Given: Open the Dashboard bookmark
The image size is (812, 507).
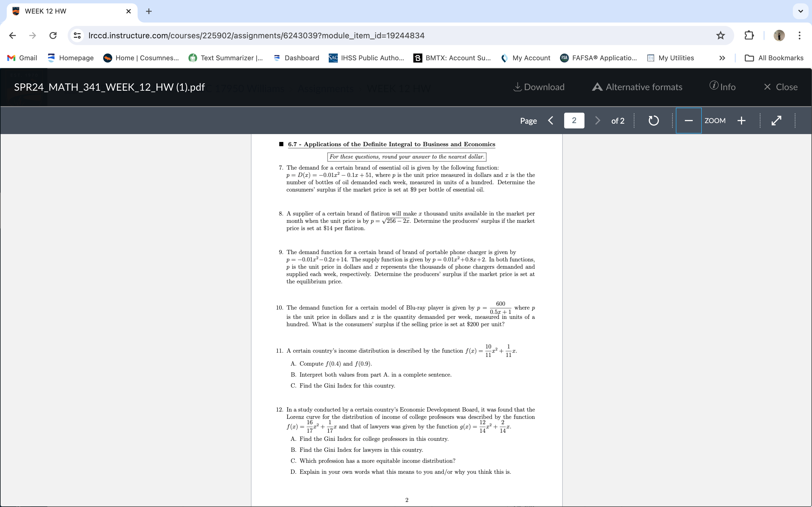Looking at the screenshot, I should coord(297,58).
